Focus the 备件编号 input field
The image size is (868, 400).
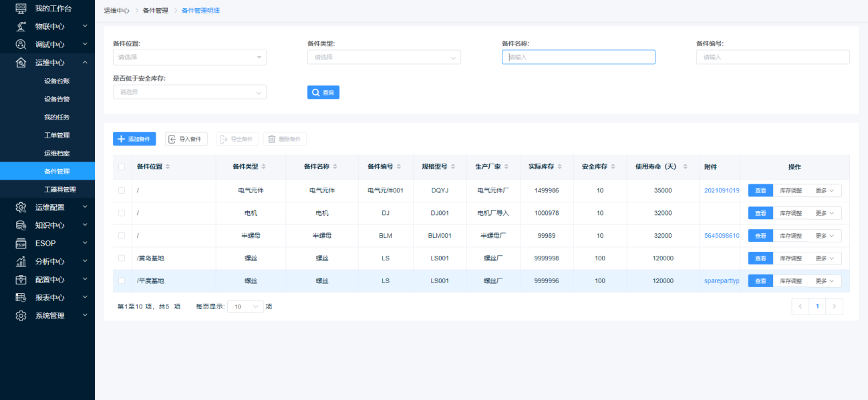coord(772,57)
